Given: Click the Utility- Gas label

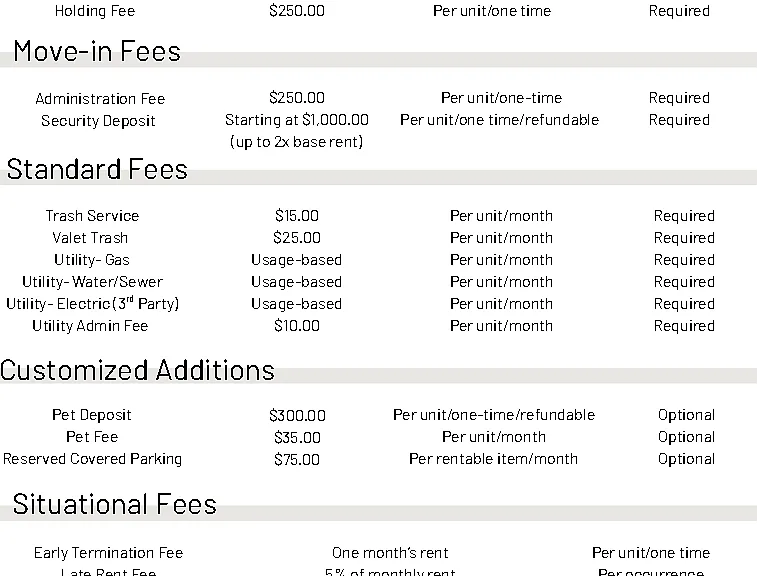Looking at the screenshot, I should 92,260.
